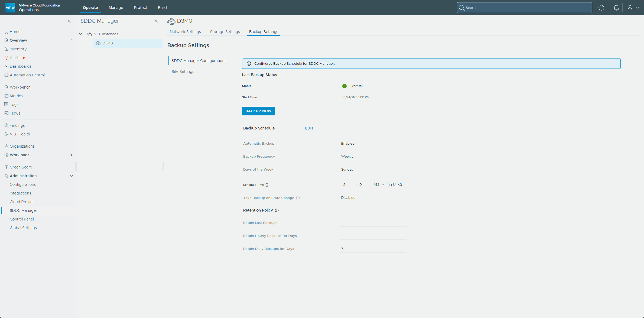Click the Organizations icon
The image size is (644, 318).
(x=6, y=146)
